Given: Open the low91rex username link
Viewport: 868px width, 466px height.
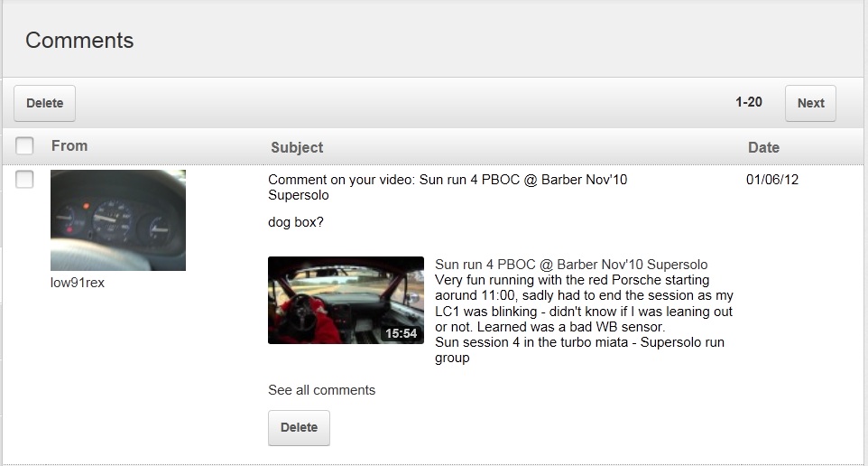Looking at the screenshot, I should coord(78,283).
